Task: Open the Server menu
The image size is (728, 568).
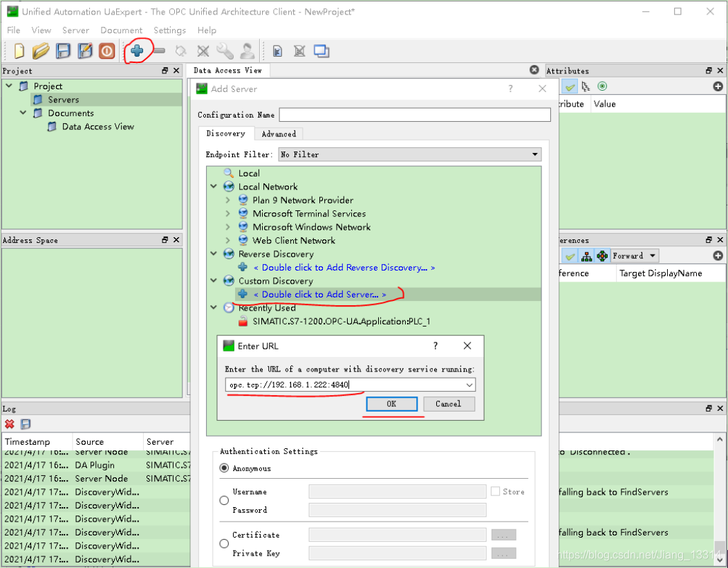Action: pos(75,30)
